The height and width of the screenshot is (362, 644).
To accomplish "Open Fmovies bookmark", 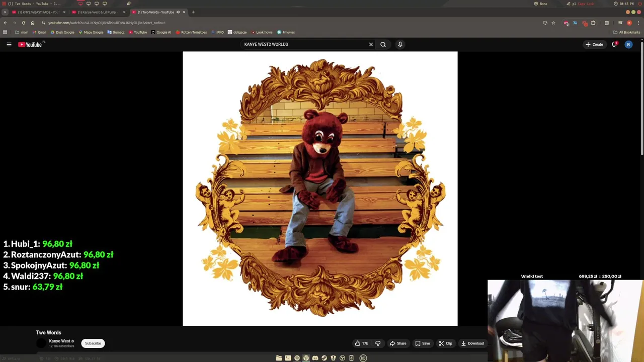I will pos(286,32).
